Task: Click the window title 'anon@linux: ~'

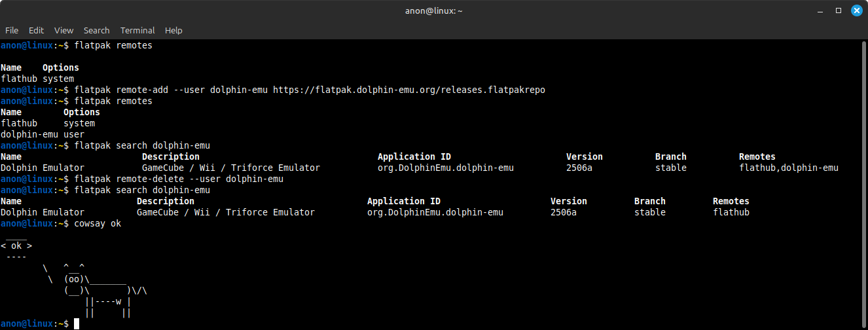Action: (434, 10)
